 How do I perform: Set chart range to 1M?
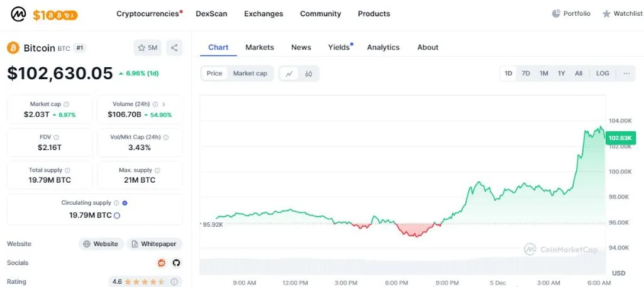click(x=544, y=73)
